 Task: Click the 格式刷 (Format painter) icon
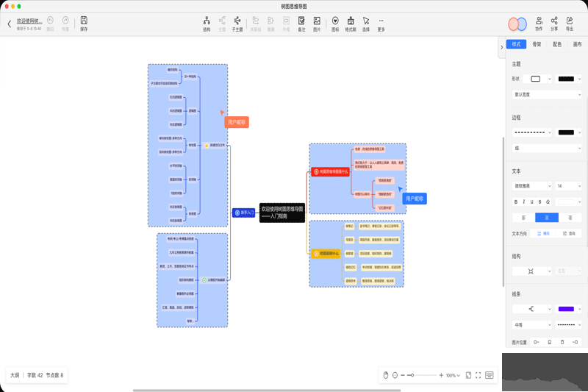coord(350,24)
